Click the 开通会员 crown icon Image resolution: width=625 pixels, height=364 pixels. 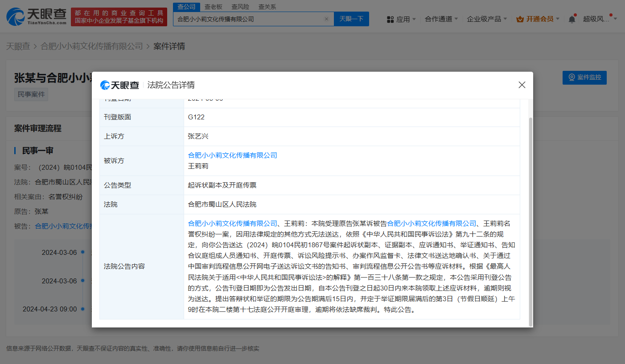[x=520, y=19]
